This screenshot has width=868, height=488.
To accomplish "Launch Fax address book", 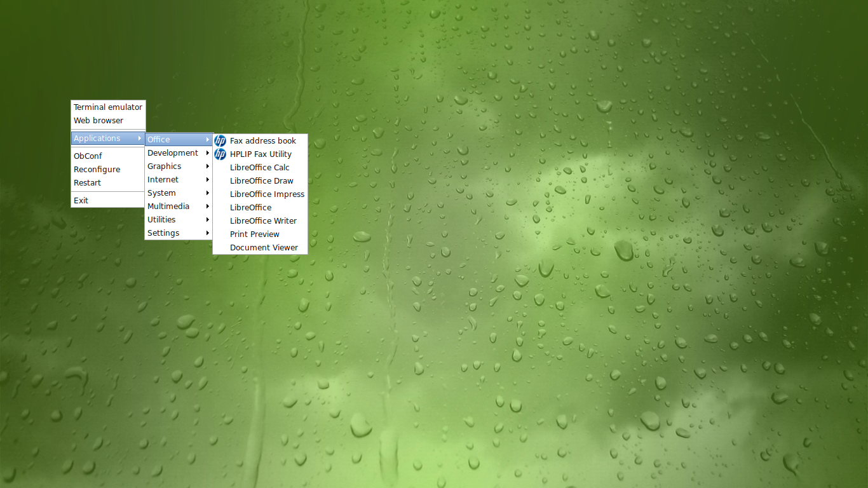I will (x=260, y=141).
